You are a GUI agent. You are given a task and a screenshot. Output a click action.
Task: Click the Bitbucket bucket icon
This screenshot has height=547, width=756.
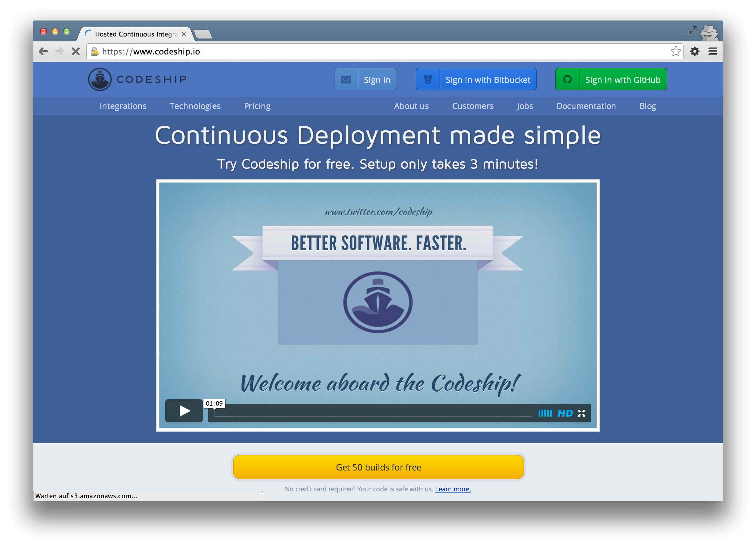tap(428, 80)
